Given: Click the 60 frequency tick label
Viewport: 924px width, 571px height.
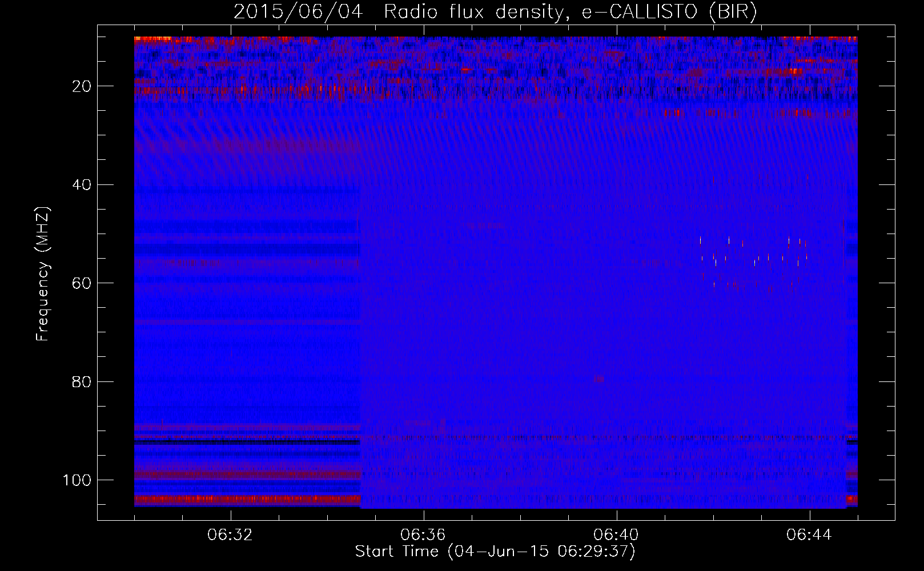Looking at the screenshot, I should (x=82, y=283).
